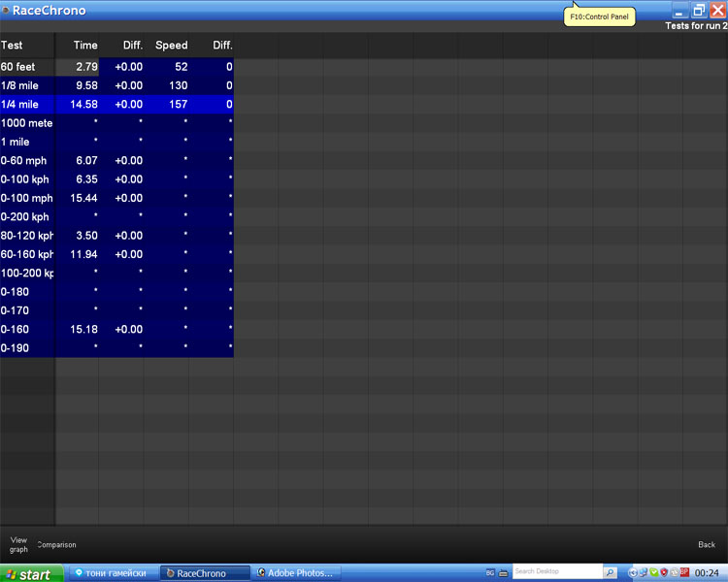
Task: Click the BG language indicator
Action: click(x=490, y=573)
